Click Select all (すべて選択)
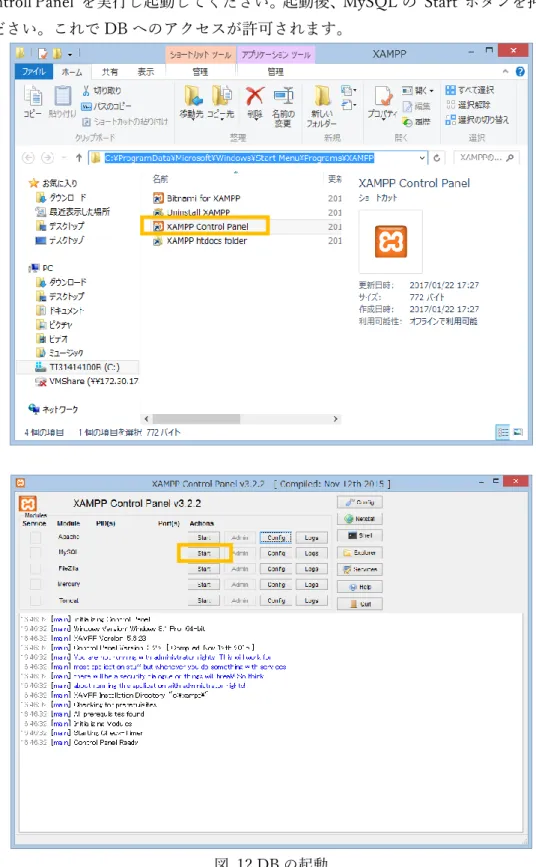This screenshot has height=867, width=536. 470,90
